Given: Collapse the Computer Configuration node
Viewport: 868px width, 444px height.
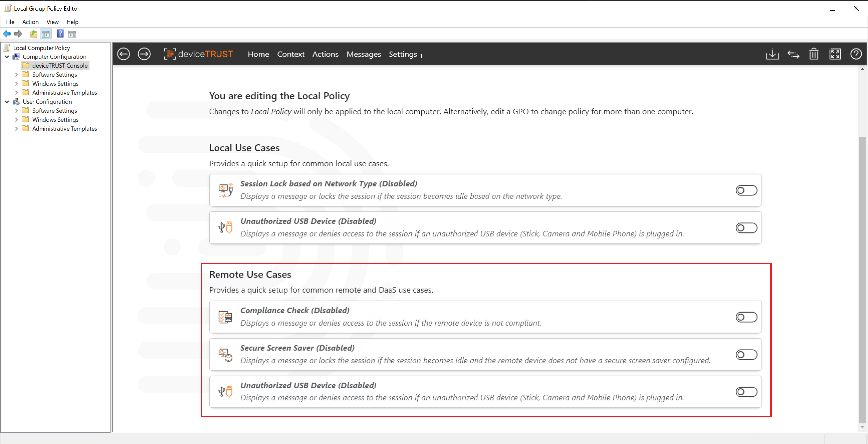Looking at the screenshot, I should (x=7, y=56).
